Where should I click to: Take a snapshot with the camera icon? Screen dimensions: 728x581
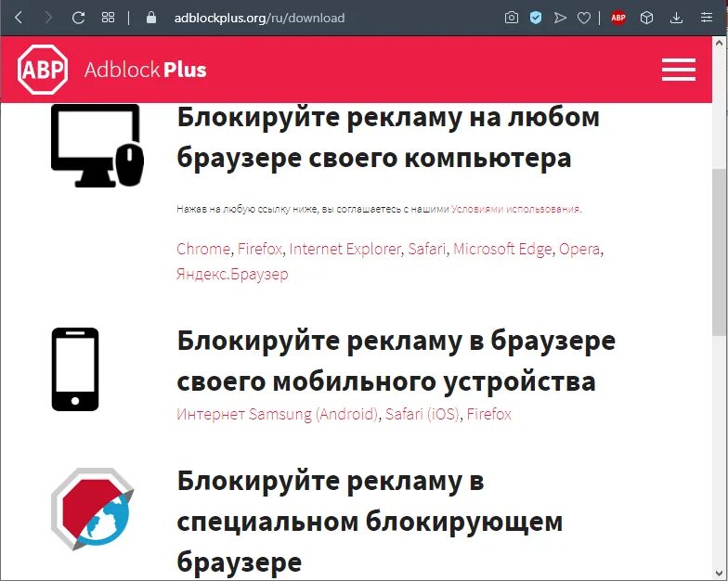point(511,18)
